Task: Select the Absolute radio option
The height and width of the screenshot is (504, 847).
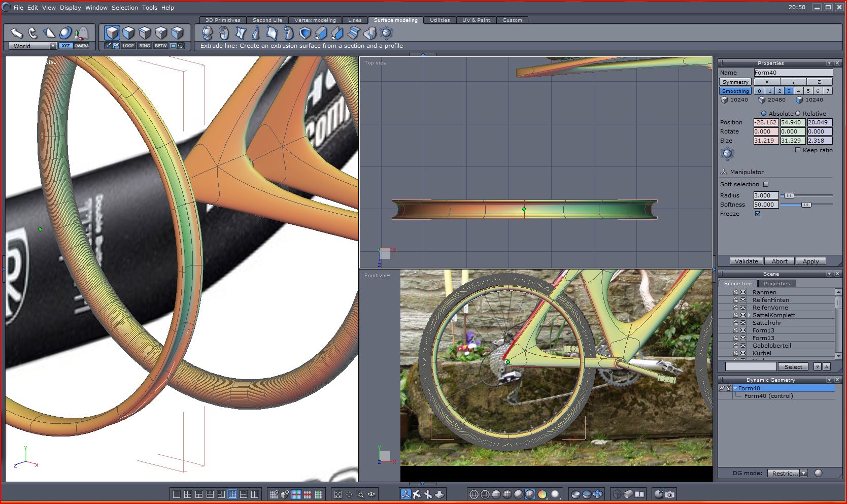Action: tap(764, 113)
